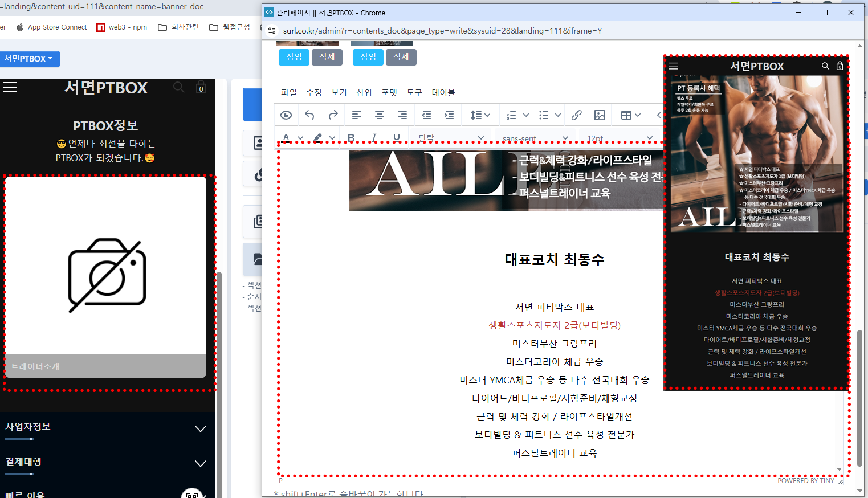Open the App Store Connect bookmark
Viewport: 868px width, 498px height.
point(52,27)
